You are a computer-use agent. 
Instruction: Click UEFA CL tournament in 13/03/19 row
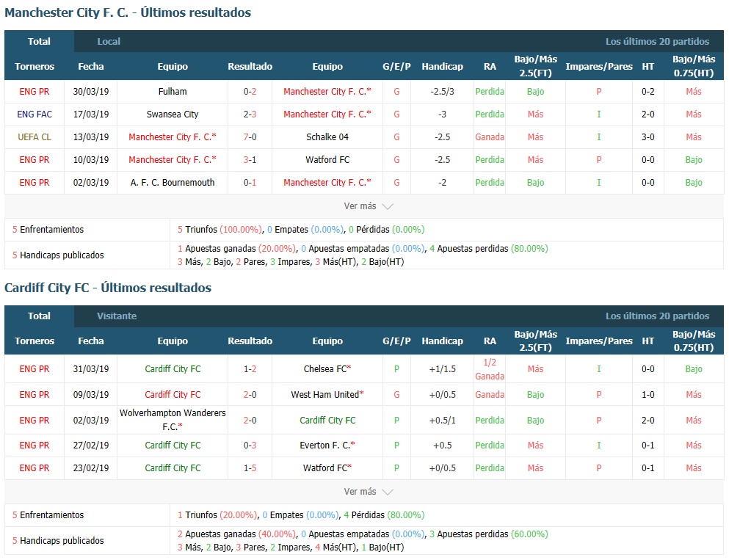pyautogui.click(x=35, y=137)
